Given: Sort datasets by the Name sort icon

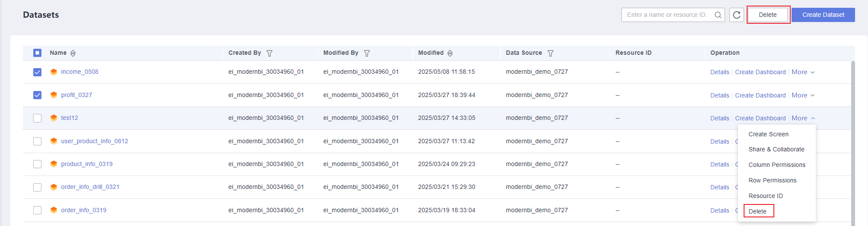Looking at the screenshot, I should [x=73, y=53].
